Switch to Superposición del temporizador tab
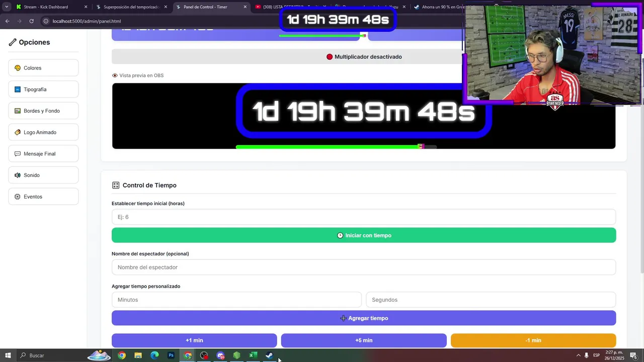The width and height of the screenshot is (644, 362). point(131,7)
